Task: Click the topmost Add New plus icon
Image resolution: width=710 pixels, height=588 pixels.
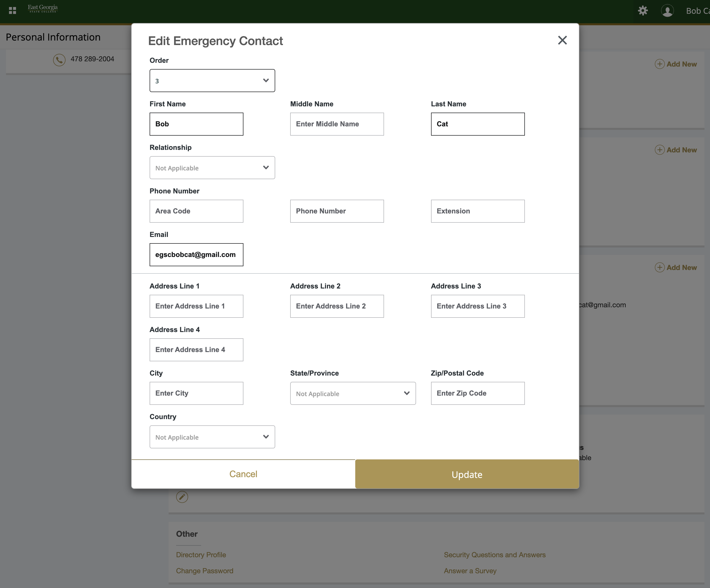Action: point(660,64)
